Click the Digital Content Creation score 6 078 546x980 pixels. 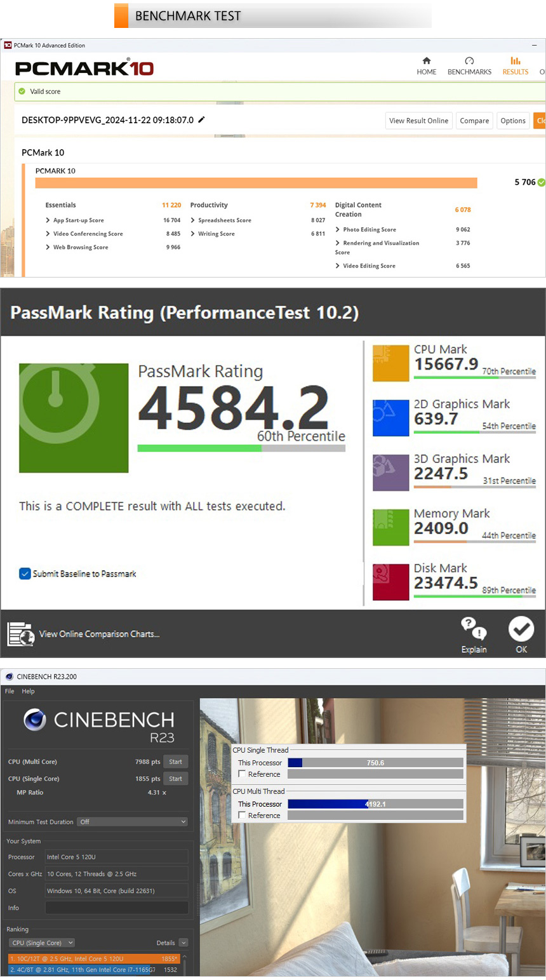click(x=463, y=210)
